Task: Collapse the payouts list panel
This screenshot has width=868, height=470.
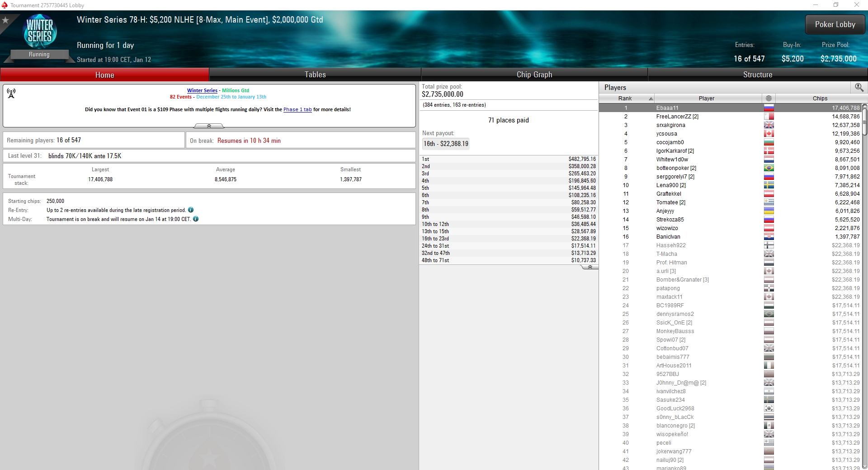Action: (590, 267)
